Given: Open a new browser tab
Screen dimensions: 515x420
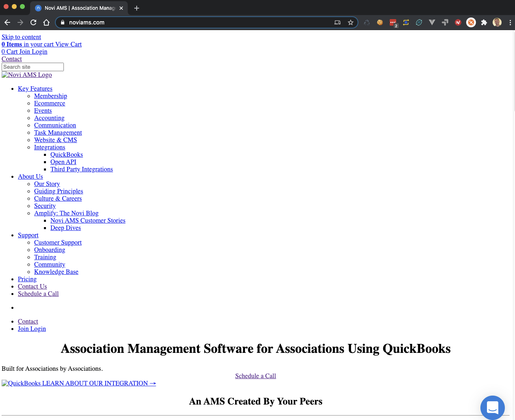Looking at the screenshot, I should [137, 8].
